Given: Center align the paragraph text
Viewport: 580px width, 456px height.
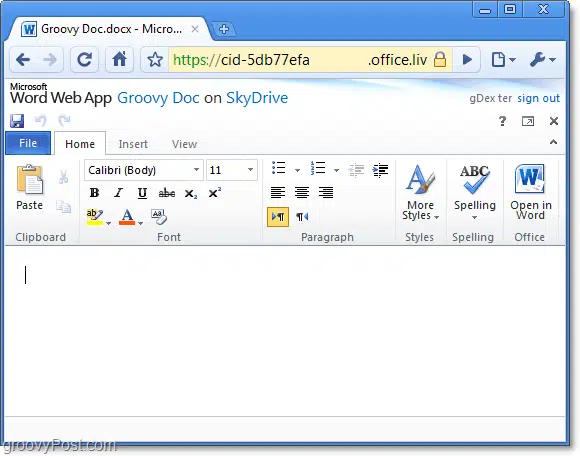Looking at the screenshot, I should coord(302,193).
